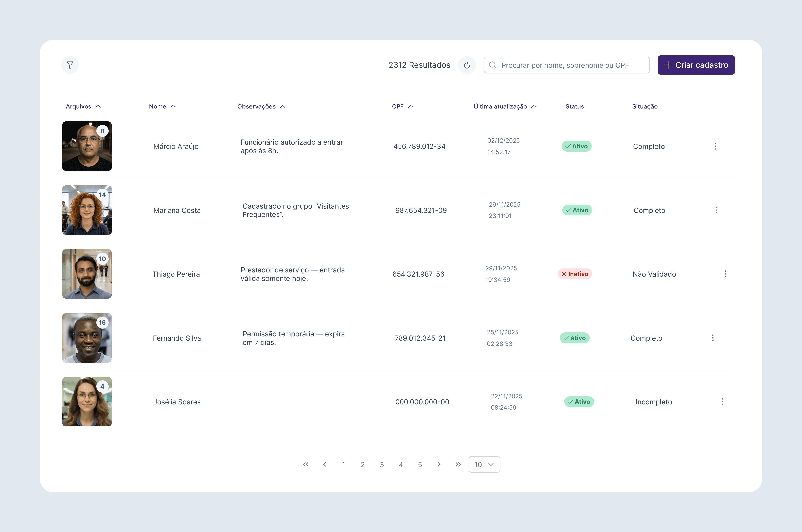Screen dimensions: 802x532
Task: Open the filter funnel icon
Action: point(70,65)
